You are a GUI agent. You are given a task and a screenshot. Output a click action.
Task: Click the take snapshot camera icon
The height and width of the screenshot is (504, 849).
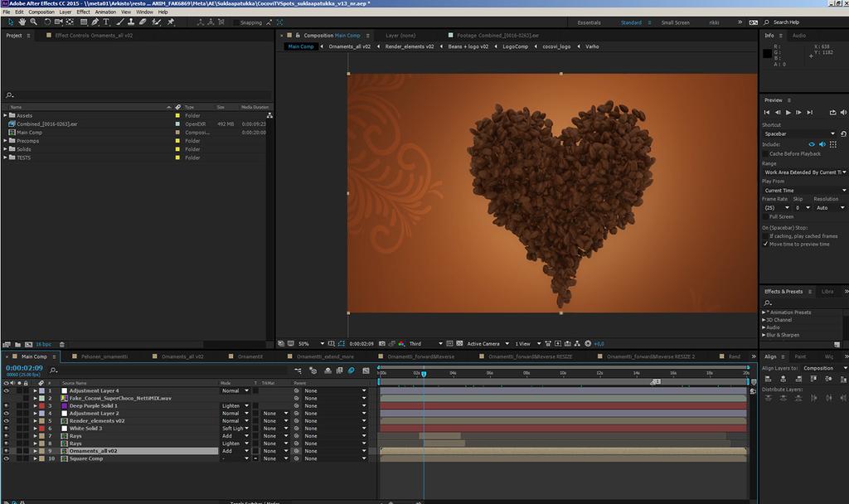tap(382, 344)
